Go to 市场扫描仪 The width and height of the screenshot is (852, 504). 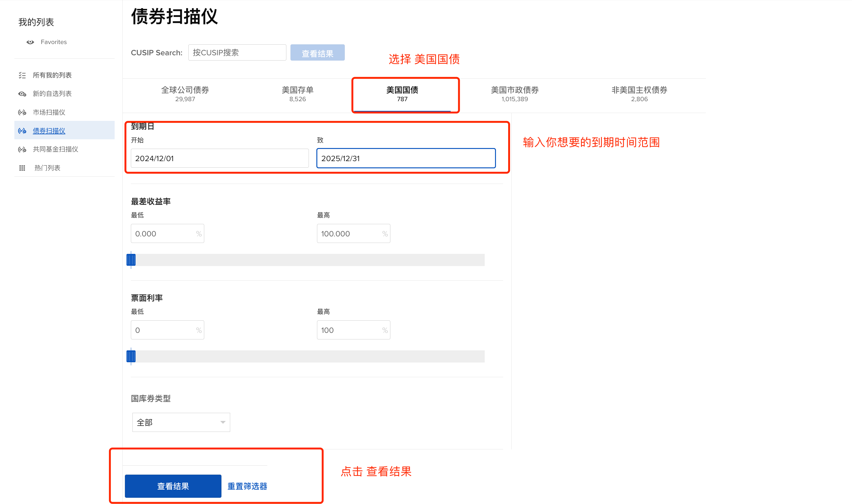[49, 112]
